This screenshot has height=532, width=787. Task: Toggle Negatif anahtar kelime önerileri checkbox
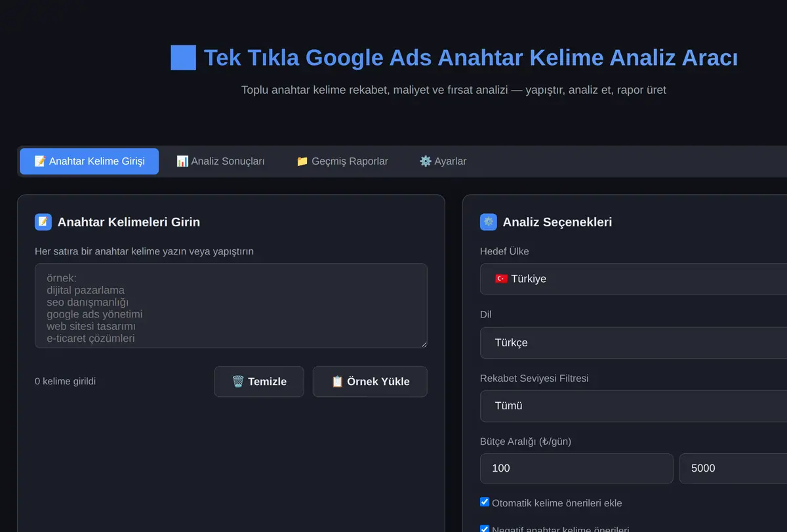click(x=485, y=529)
